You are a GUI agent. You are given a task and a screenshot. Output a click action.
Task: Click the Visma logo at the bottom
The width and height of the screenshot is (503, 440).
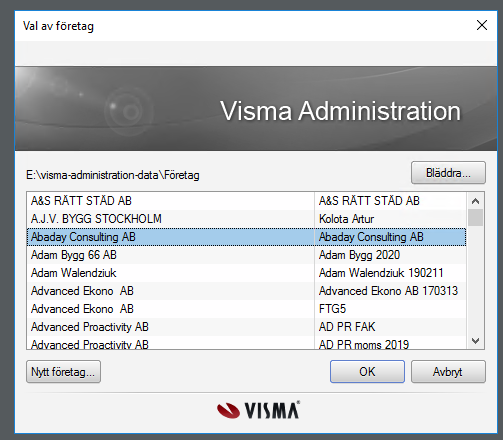[258, 410]
